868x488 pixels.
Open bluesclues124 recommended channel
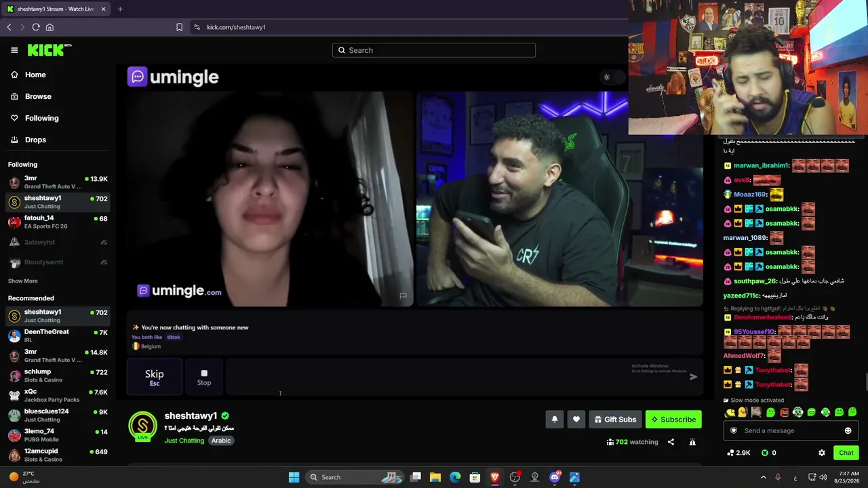point(58,415)
